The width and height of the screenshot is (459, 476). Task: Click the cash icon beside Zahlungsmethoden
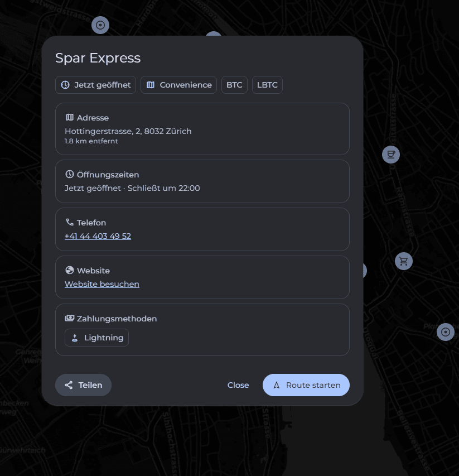[70, 319]
